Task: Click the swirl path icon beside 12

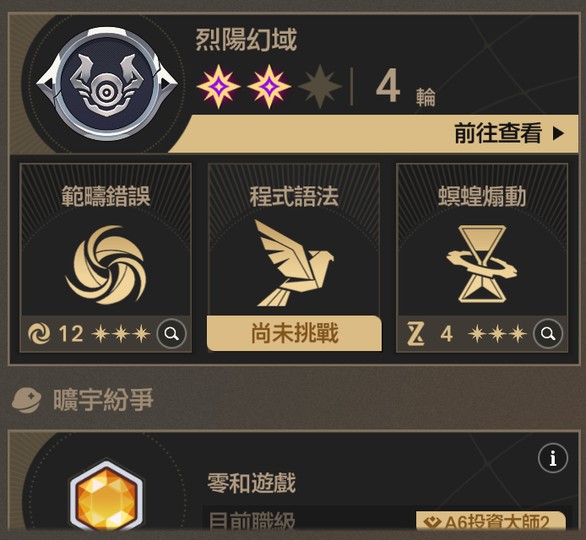Action: 39,333
